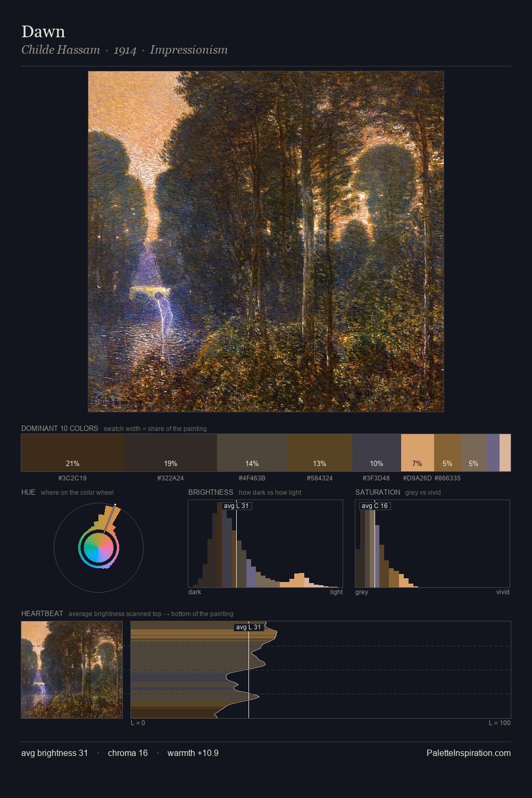
Task: Click the 'dark' axis label
Action: (x=195, y=592)
